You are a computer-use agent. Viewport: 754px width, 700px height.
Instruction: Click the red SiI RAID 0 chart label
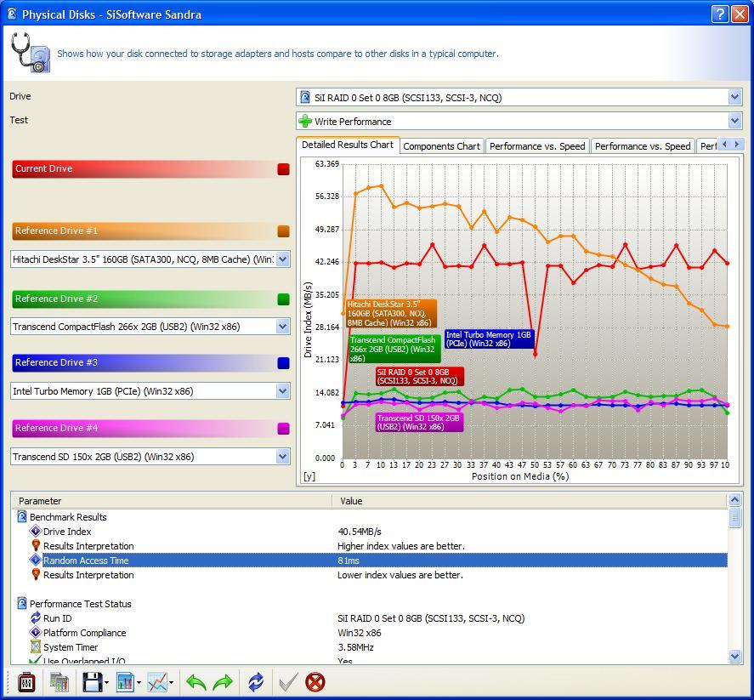[x=419, y=377]
